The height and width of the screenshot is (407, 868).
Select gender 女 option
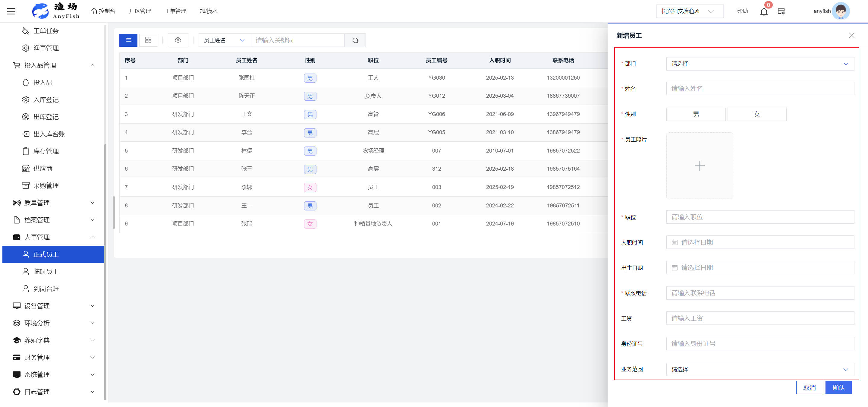pyautogui.click(x=756, y=114)
